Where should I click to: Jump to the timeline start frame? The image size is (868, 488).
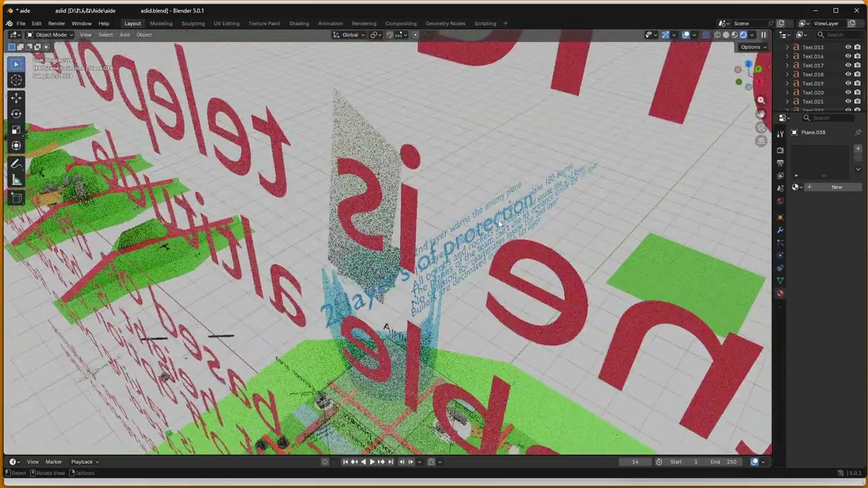click(x=345, y=462)
